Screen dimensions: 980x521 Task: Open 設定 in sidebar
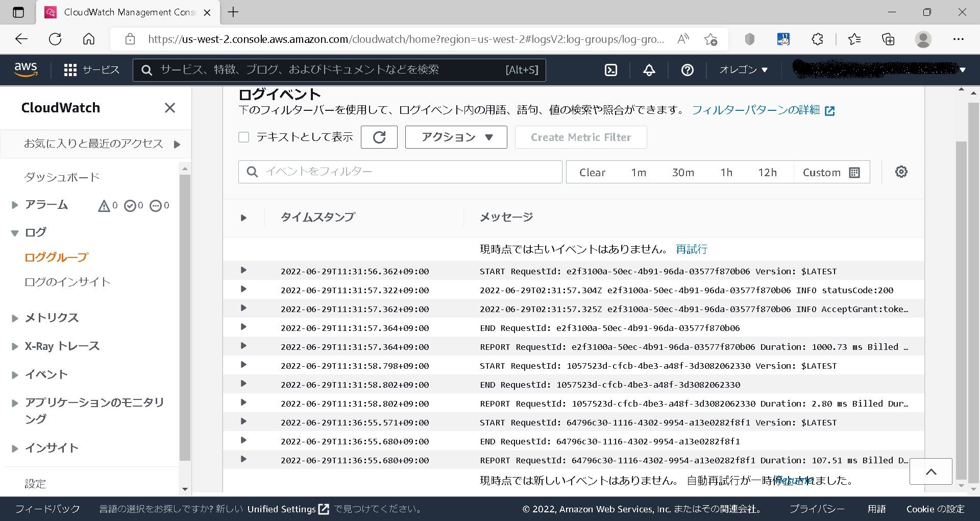coord(35,484)
